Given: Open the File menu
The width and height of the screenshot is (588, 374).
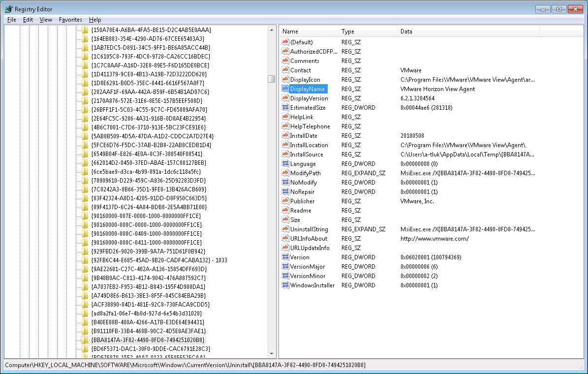Looking at the screenshot, I should click(x=12, y=20).
